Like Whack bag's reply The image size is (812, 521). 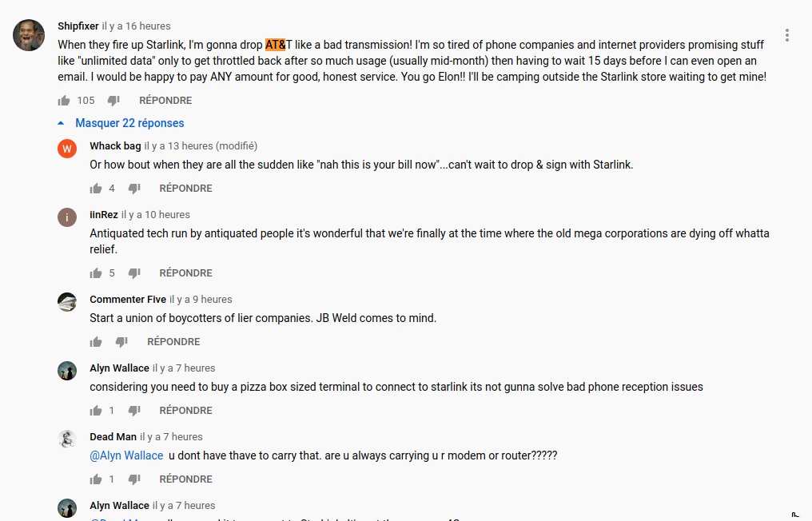pyautogui.click(x=96, y=189)
